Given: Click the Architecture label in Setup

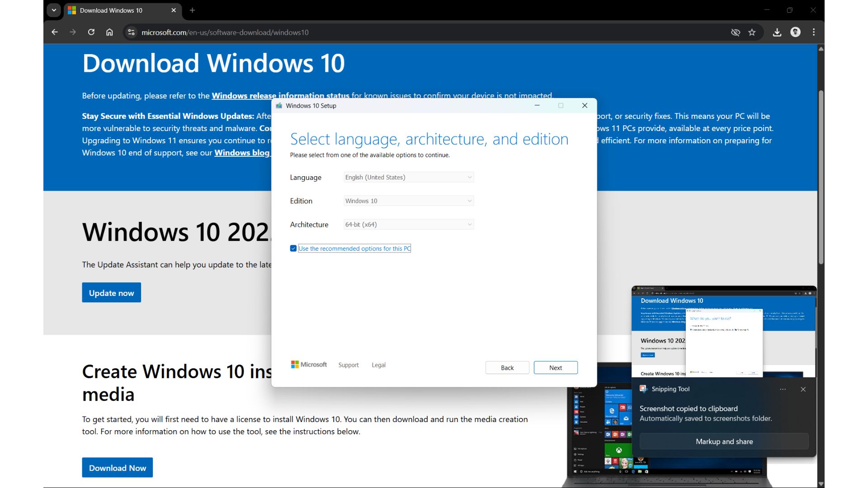Looking at the screenshot, I should point(309,225).
